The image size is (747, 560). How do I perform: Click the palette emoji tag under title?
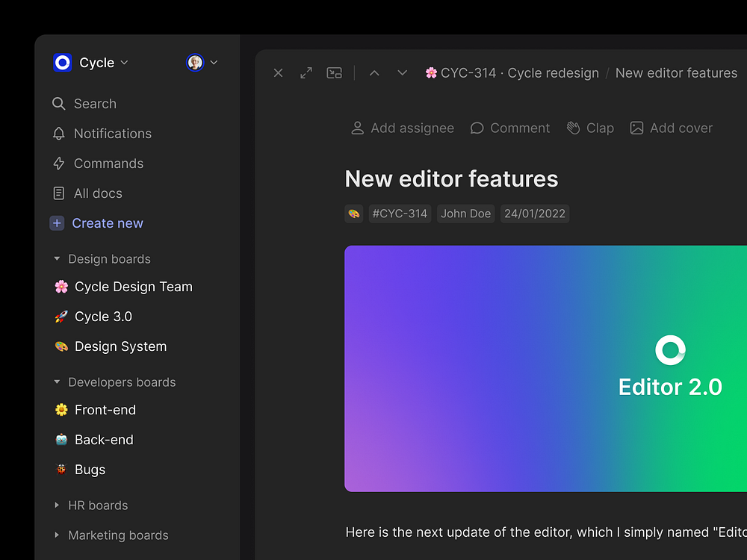354,214
